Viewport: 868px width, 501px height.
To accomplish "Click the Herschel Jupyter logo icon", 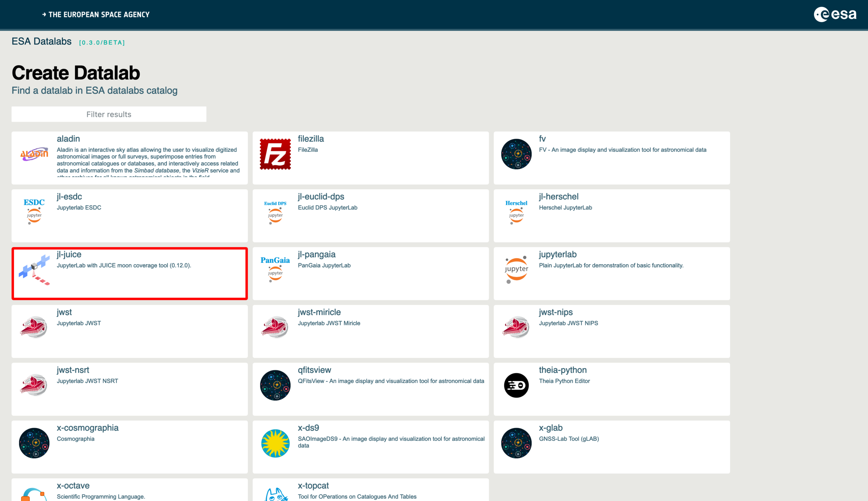I will pos(516,212).
